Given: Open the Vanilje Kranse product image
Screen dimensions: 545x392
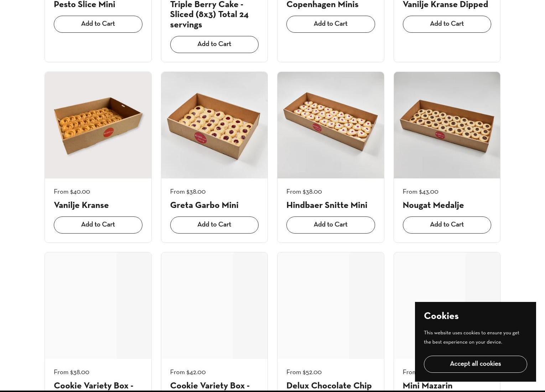Looking at the screenshot, I should click(x=98, y=125).
